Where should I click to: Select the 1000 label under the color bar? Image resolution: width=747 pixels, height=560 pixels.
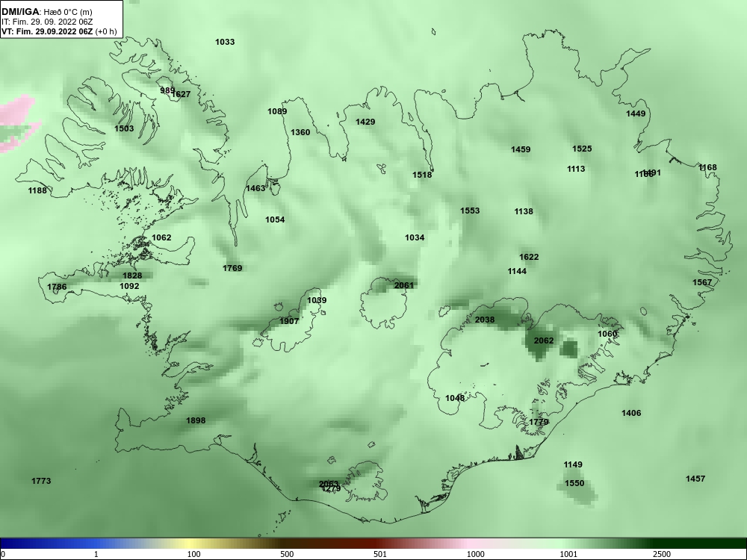point(475,554)
